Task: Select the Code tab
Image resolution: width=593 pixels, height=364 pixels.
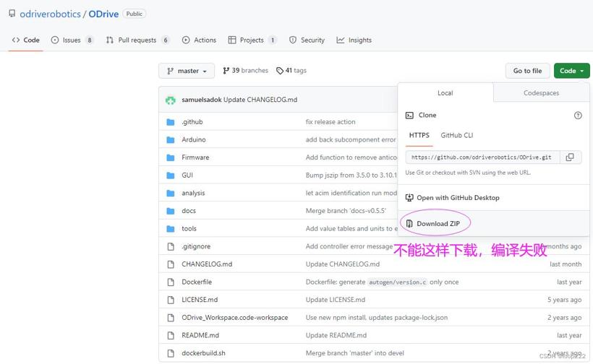Action: (26, 40)
